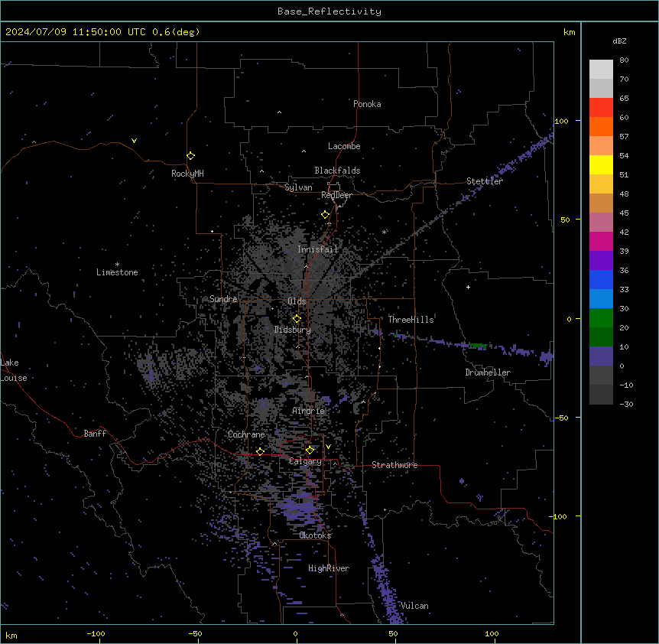Click the yellow 54 dBZ legend swatch
This screenshot has width=659, height=644.
(x=601, y=164)
